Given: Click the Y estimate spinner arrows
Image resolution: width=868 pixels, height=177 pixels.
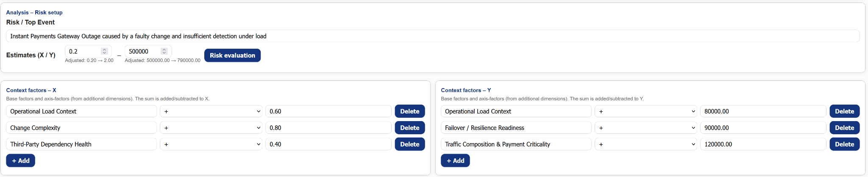Looking at the screenshot, I should coord(164,51).
